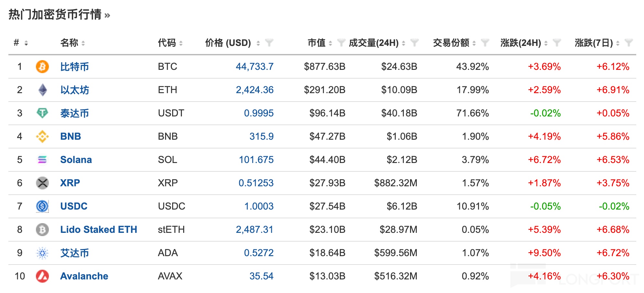Sort by 成交量(24H) using sort arrows
This screenshot has height=293, width=644.
[x=404, y=43]
